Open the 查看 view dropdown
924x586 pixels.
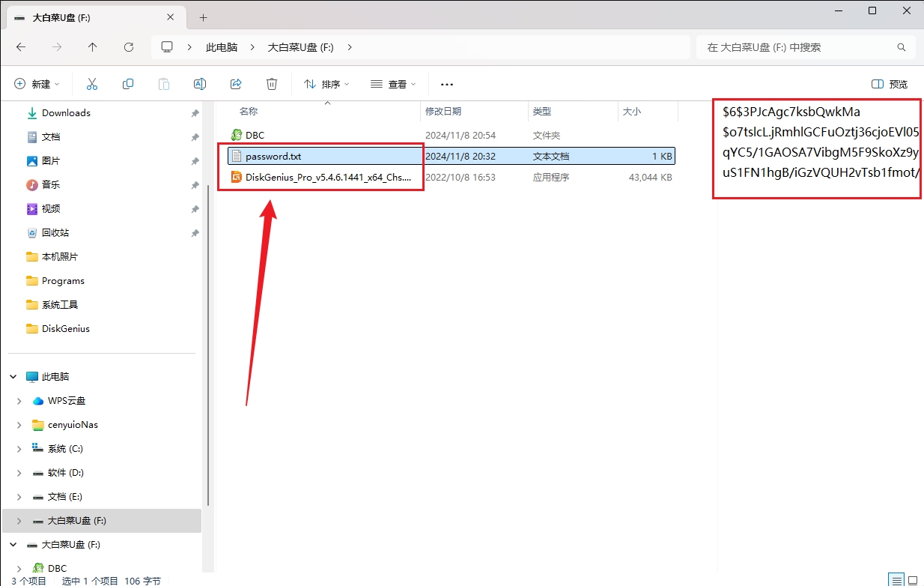[393, 84]
